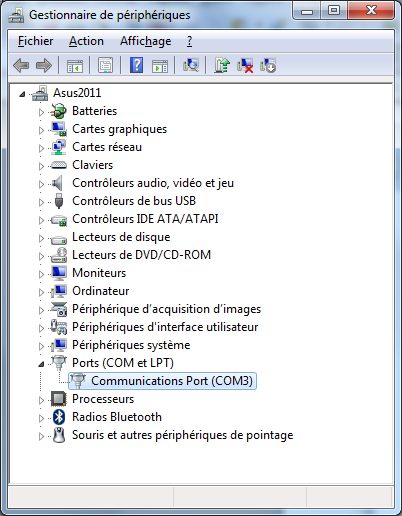
Task: Click the blue Help question mark icon
Action: click(x=137, y=65)
